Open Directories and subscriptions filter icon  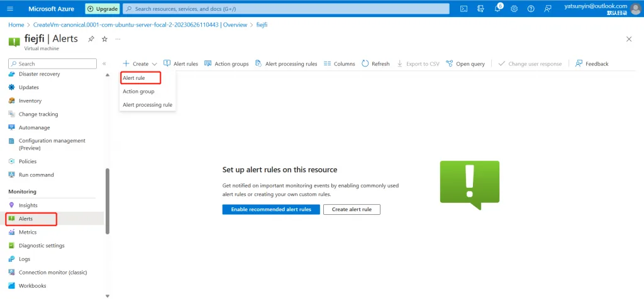click(480, 9)
